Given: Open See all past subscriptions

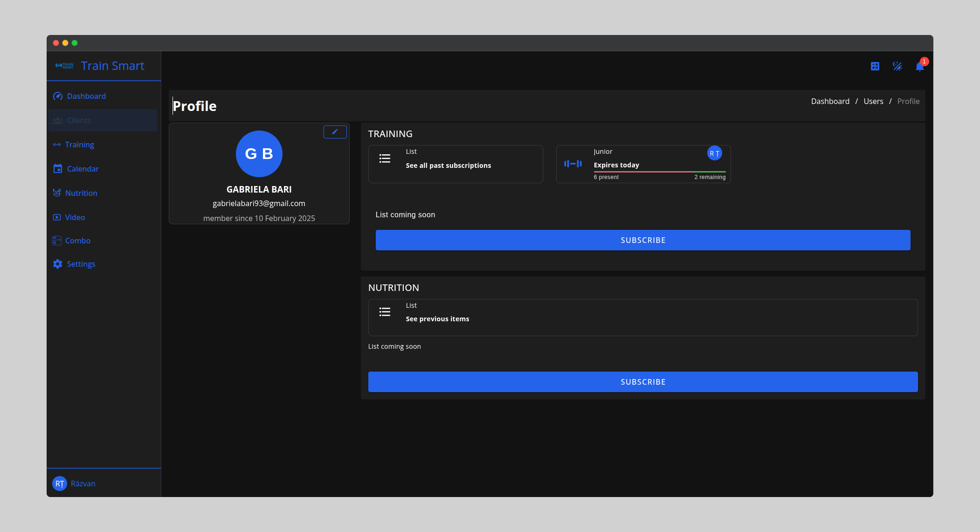Looking at the screenshot, I should coord(448,165).
